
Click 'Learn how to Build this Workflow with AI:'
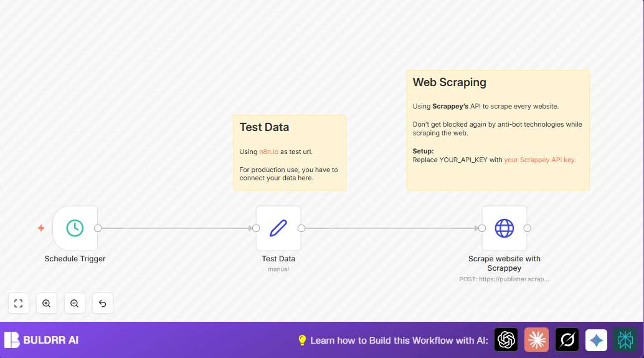pos(399,341)
